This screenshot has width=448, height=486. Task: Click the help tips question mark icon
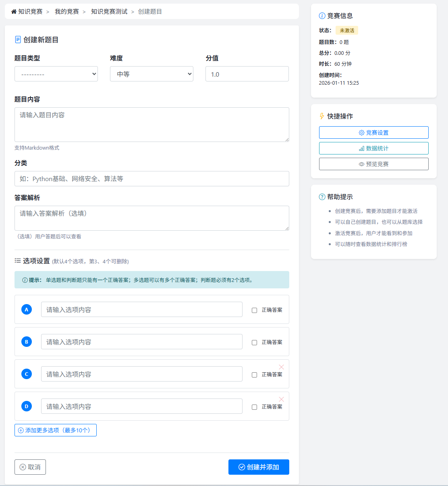point(322,197)
